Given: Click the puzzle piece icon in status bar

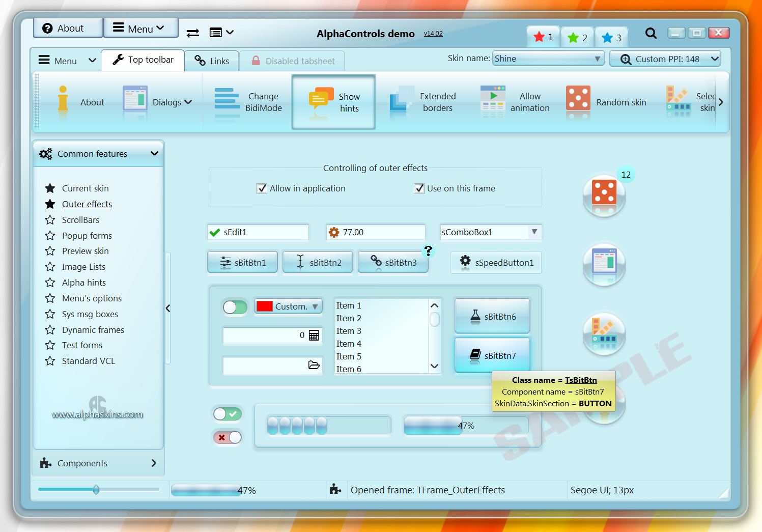Looking at the screenshot, I should pyautogui.click(x=335, y=489).
